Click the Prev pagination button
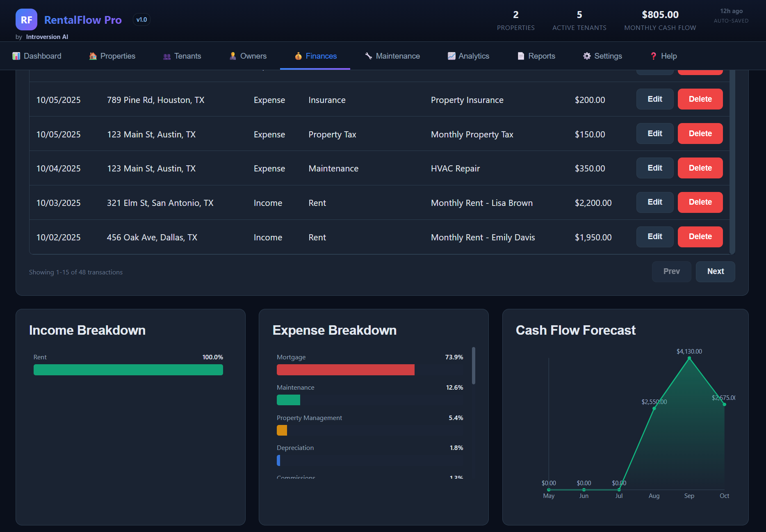Screen dimensions: 766x532 (671, 272)
